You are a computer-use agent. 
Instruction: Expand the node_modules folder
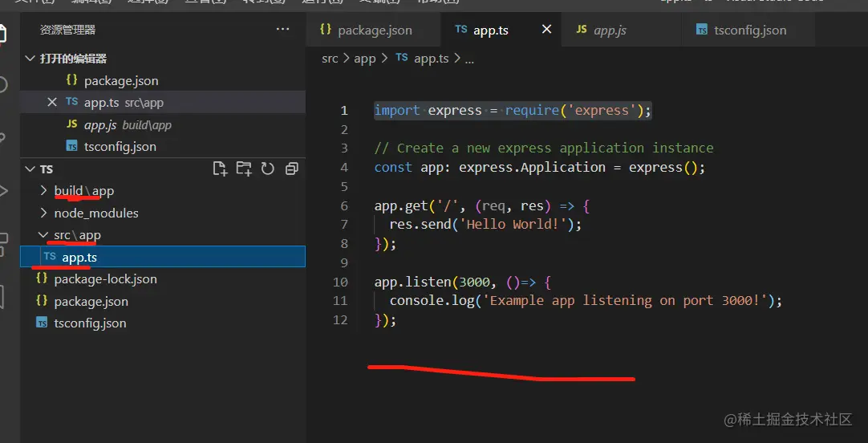[x=44, y=213]
